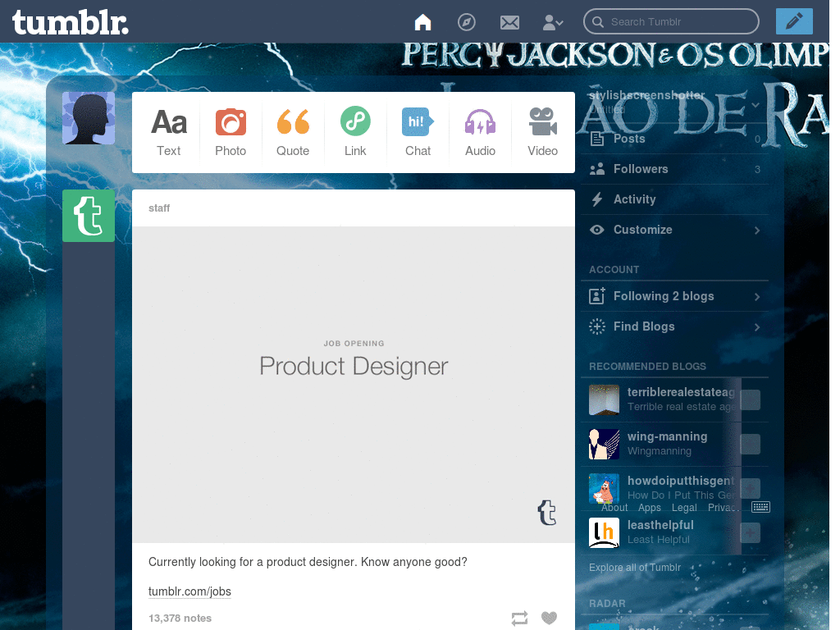Click the Tumblr logo
Viewport: 840px width, 630px height.
(71, 22)
